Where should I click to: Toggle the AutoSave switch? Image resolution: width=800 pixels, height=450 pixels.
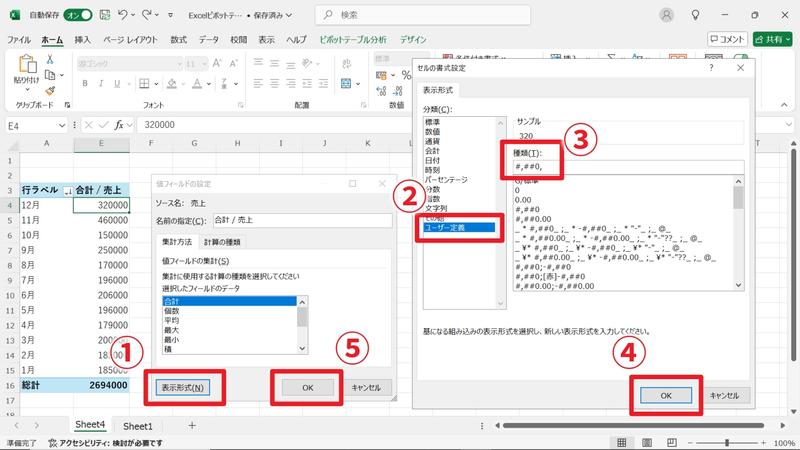point(78,15)
